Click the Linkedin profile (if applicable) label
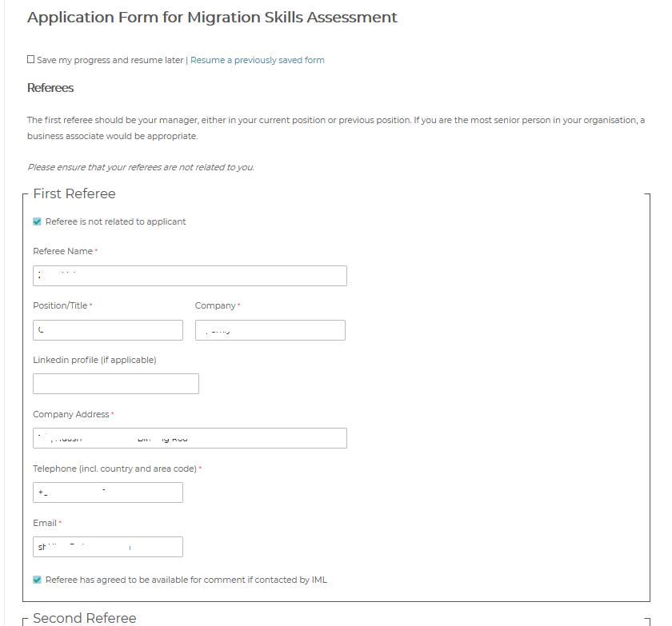672x626 pixels. click(x=94, y=360)
